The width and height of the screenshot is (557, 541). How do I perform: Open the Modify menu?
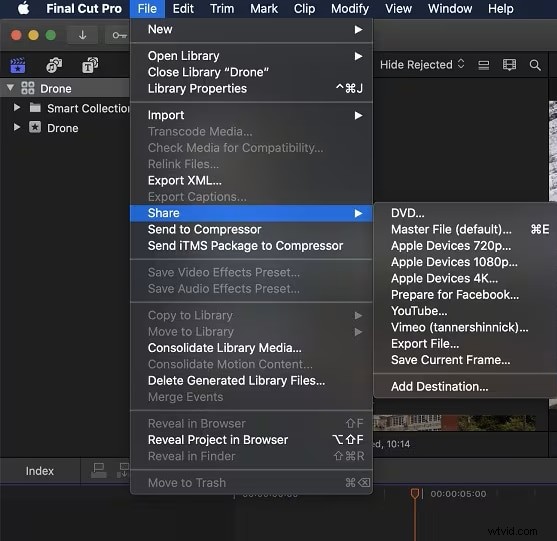tap(350, 9)
